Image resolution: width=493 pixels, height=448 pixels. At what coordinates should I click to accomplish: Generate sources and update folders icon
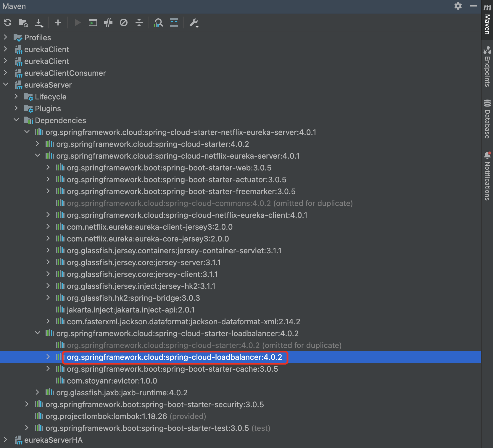[x=23, y=22]
